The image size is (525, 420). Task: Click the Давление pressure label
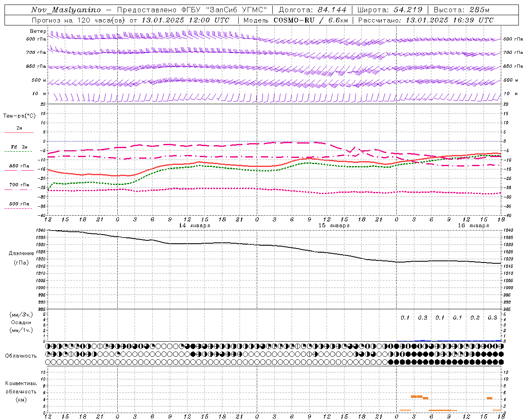21,253
